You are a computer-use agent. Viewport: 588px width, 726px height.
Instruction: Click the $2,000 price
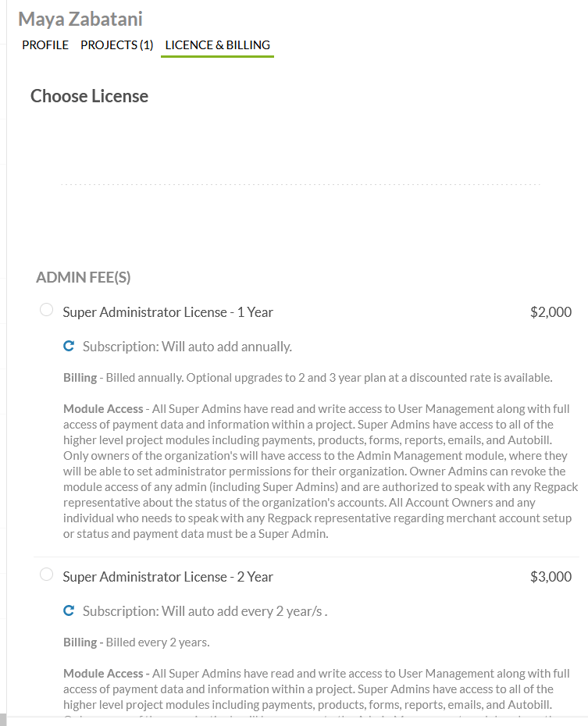click(x=551, y=312)
